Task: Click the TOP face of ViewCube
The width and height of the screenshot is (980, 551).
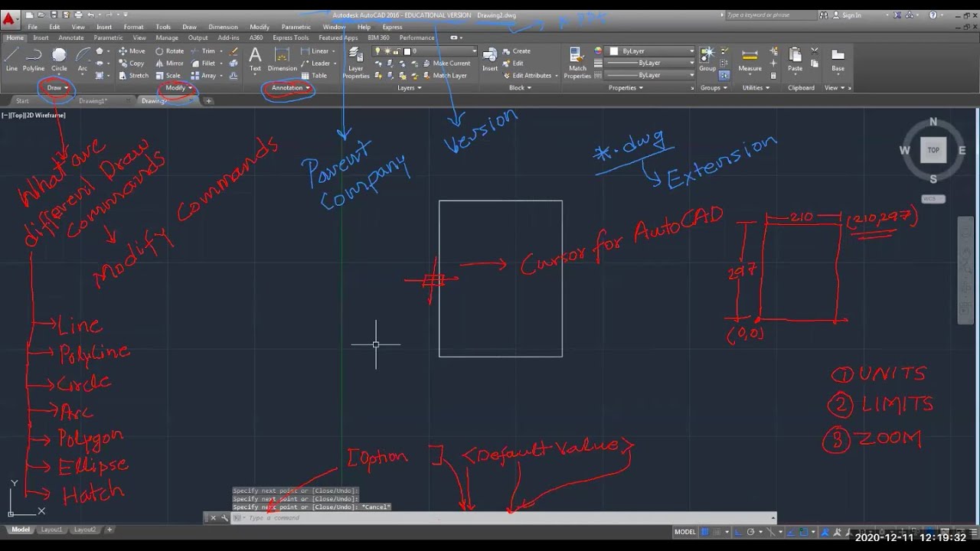Action: pyautogui.click(x=933, y=150)
